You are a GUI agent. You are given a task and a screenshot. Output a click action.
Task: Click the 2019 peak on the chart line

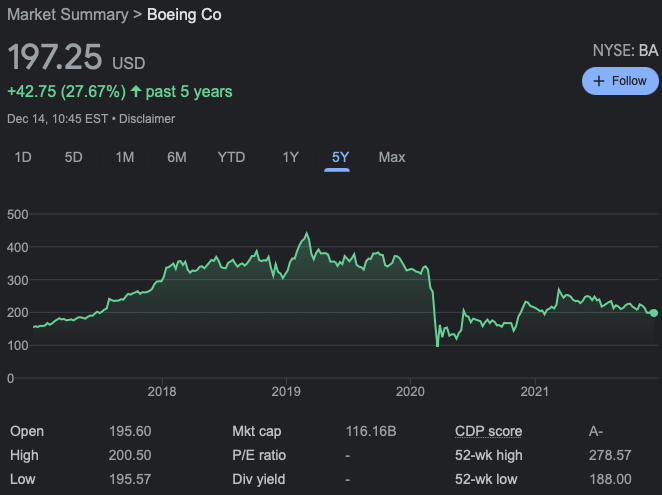click(306, 234)
